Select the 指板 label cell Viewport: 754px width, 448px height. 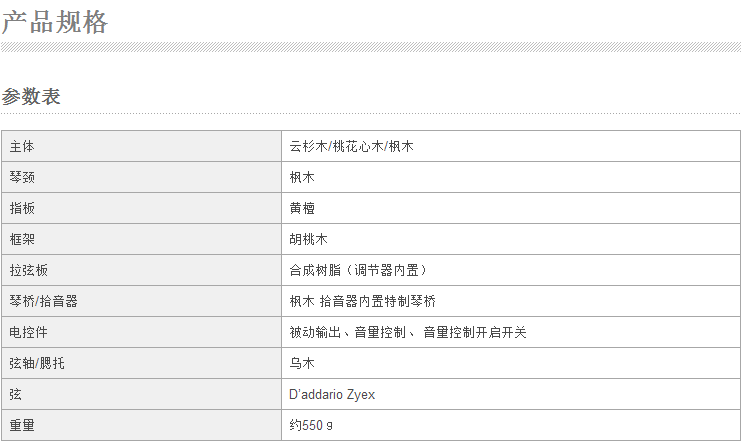(x=22, y=208)
